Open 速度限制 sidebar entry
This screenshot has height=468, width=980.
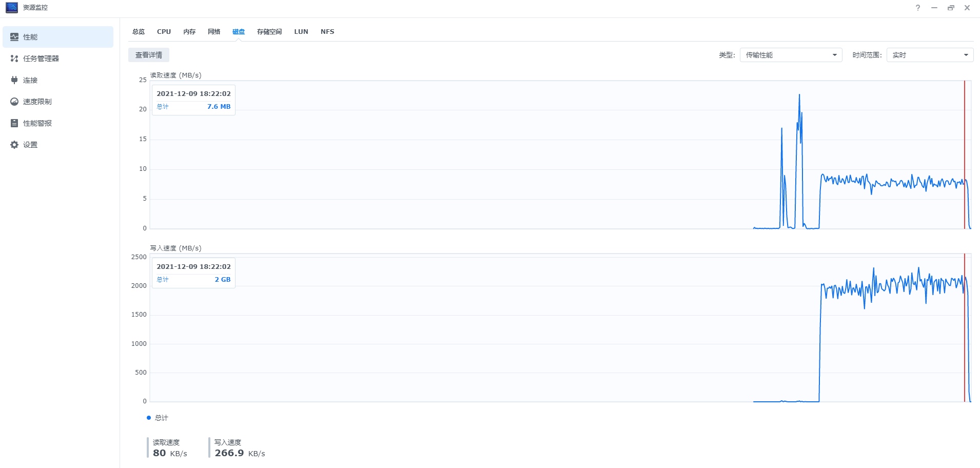point(58,102)
